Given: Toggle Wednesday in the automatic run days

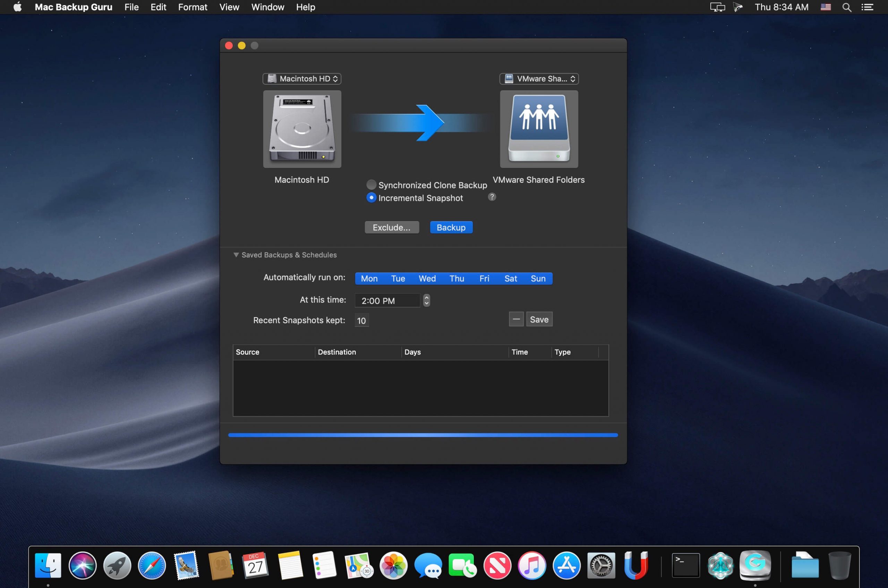Looking at the screenshot, I should [427, 278].
